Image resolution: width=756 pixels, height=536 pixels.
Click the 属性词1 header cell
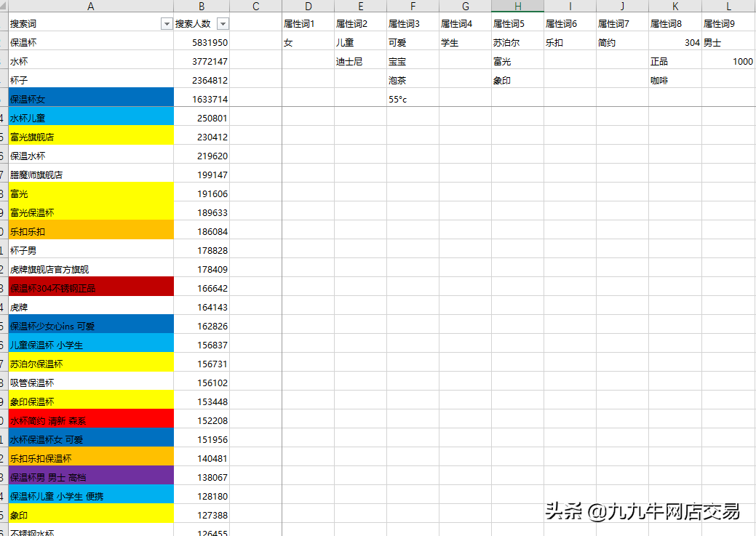[x=308, y=23]
